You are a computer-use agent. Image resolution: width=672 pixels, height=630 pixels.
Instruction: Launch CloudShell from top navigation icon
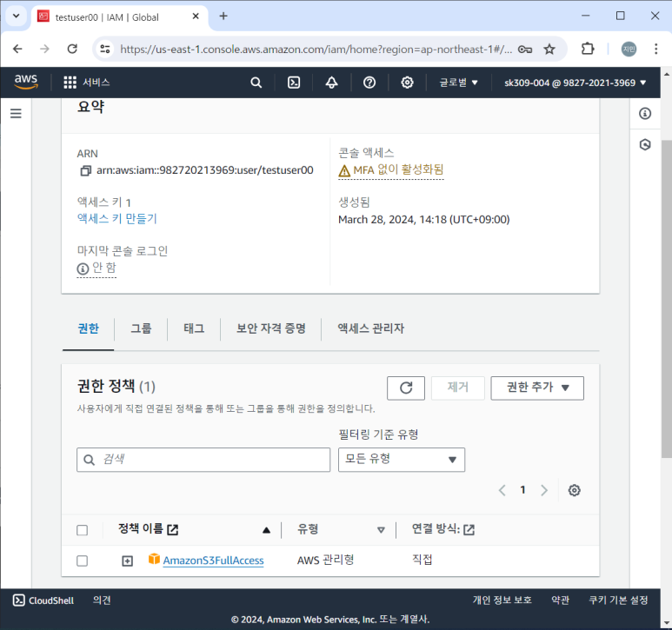294,83
